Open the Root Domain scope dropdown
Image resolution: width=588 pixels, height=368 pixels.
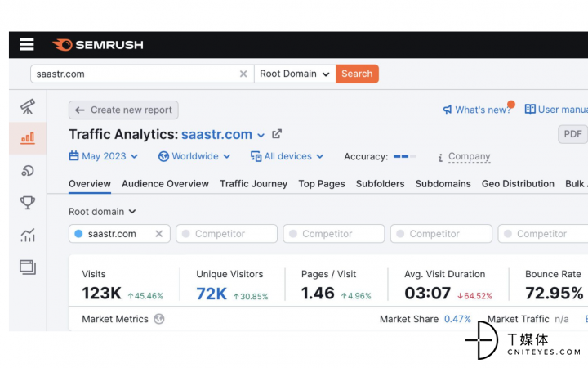click(295, 74)
